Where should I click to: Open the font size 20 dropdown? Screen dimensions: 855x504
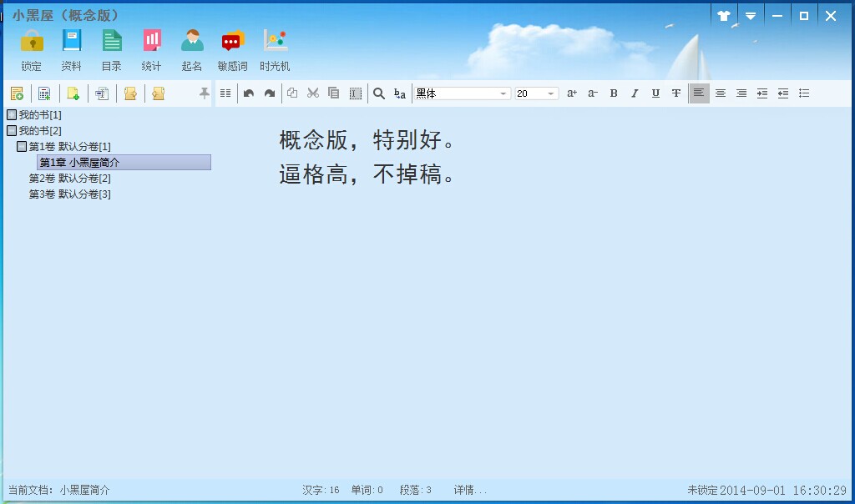pos(537,93)
